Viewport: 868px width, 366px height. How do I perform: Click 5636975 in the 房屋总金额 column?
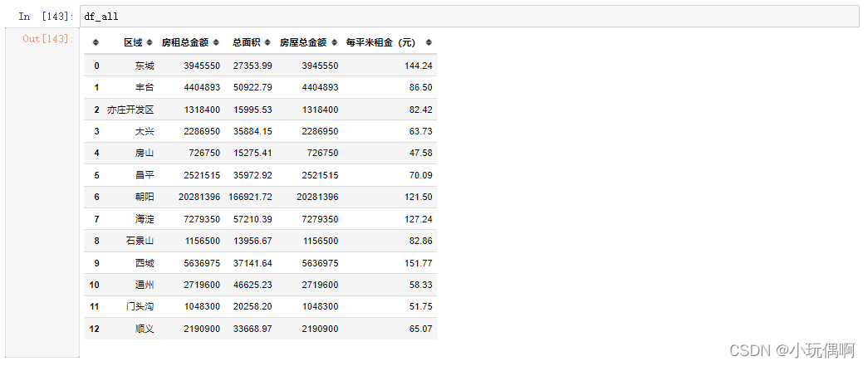click(x=321, y=263)
